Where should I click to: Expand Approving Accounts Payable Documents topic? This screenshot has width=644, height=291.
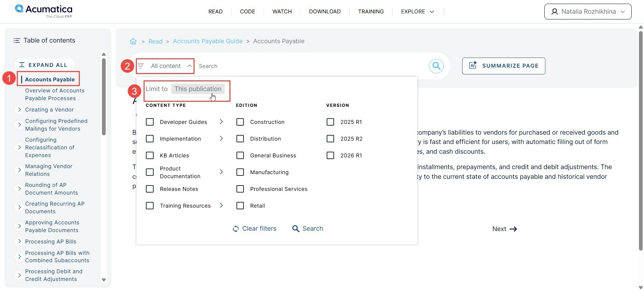coord(19,226)
